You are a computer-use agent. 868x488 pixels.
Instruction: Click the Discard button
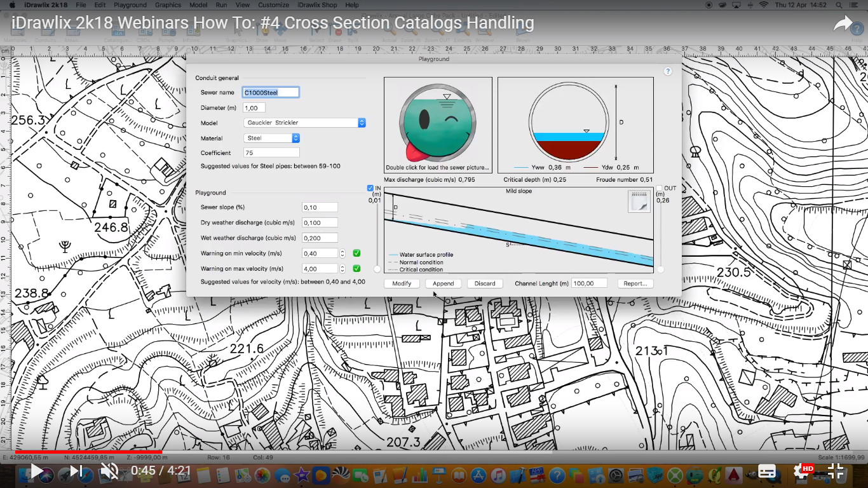coord(485,283)
